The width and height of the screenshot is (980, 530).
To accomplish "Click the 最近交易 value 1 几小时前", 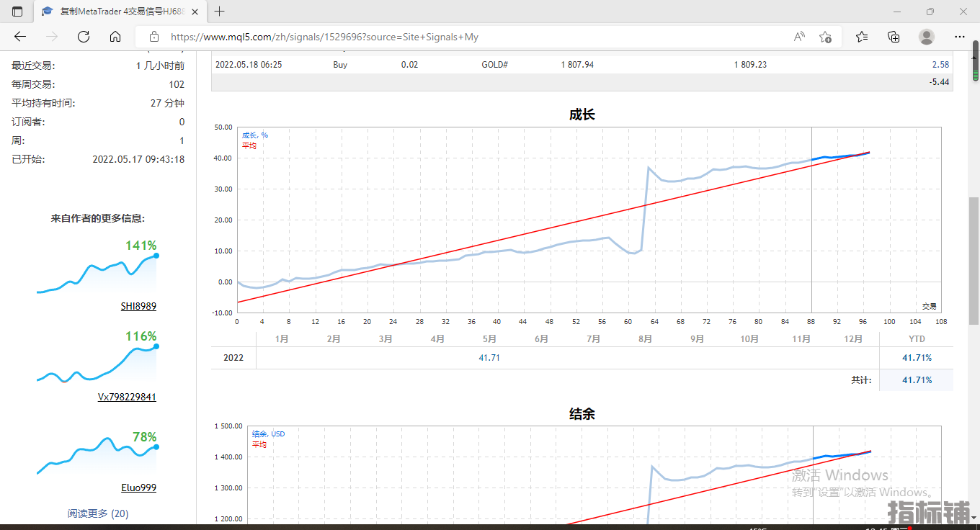I will tap(160, 66).
